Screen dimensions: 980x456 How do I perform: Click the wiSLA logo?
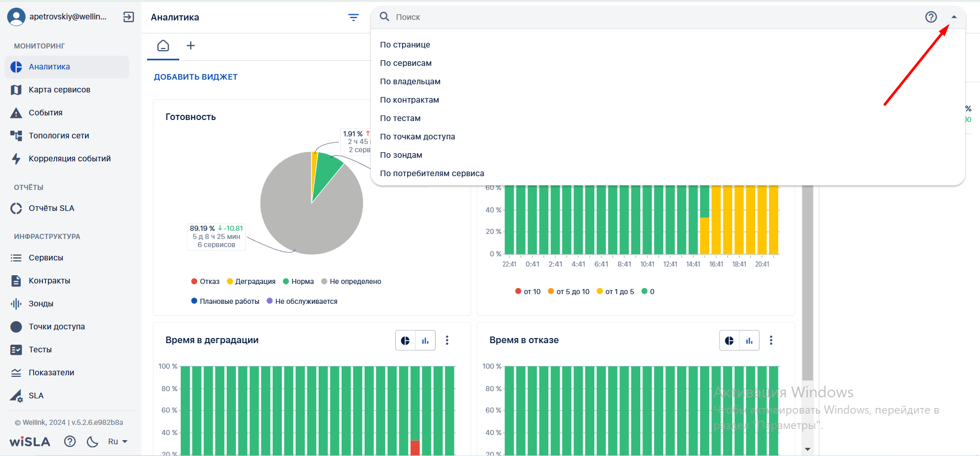click(30, 442)
